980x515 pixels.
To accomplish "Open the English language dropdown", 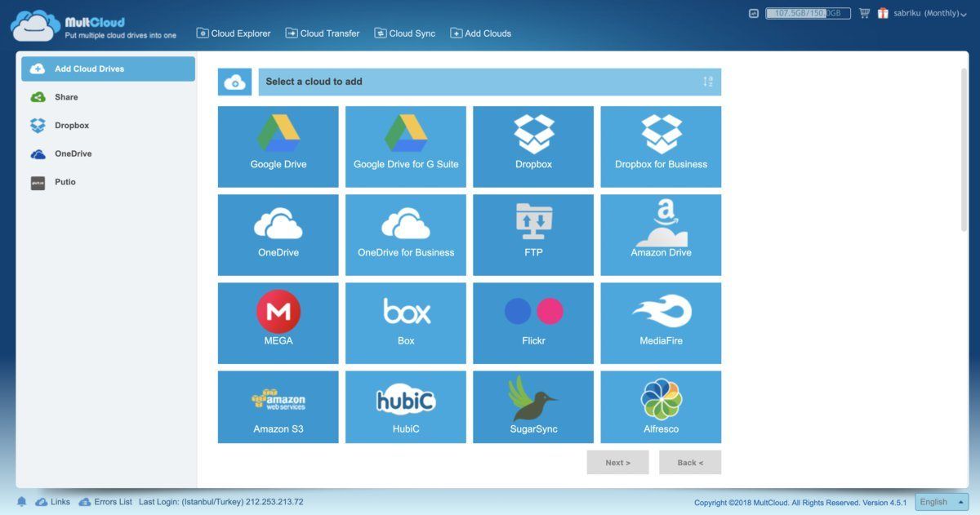I will pyautogui.click(x=941, y=502).
